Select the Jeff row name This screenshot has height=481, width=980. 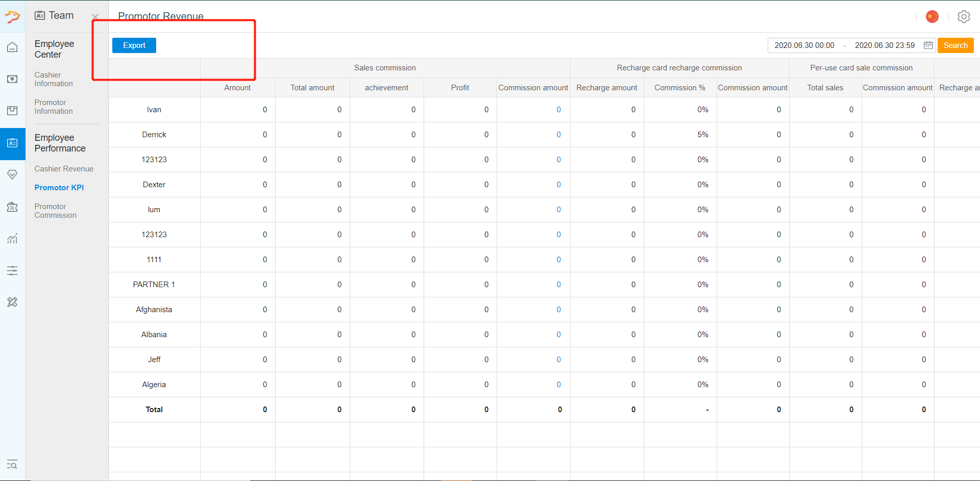tap(154, 360)
